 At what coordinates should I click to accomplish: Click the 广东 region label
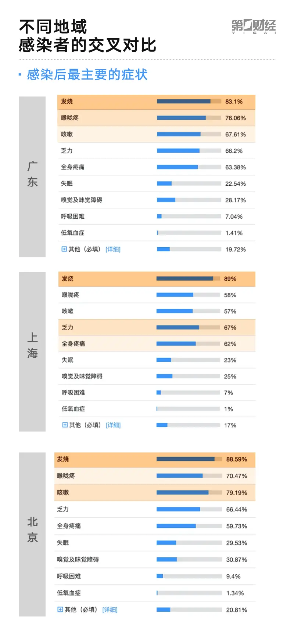32,174
